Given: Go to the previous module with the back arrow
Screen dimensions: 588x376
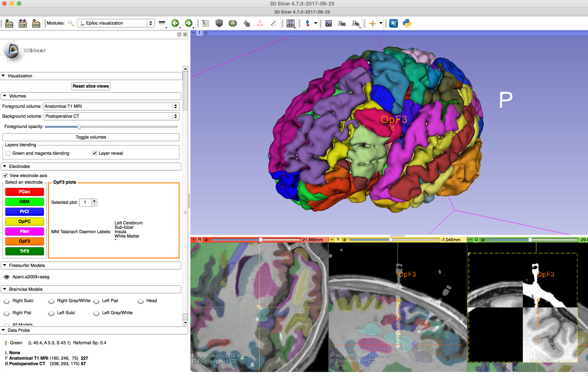Looking at the screenshot, I should 175,23.
